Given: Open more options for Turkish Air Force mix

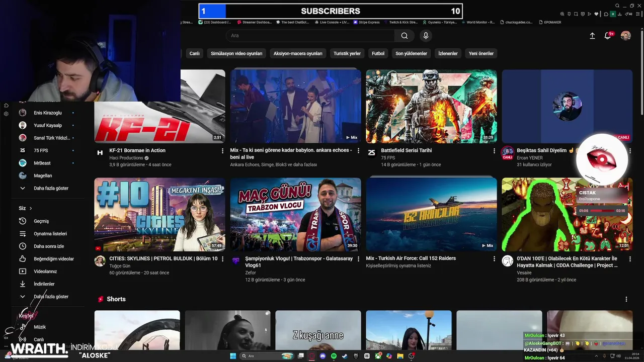Looking at the screenshot, I should tap(494, 259).
